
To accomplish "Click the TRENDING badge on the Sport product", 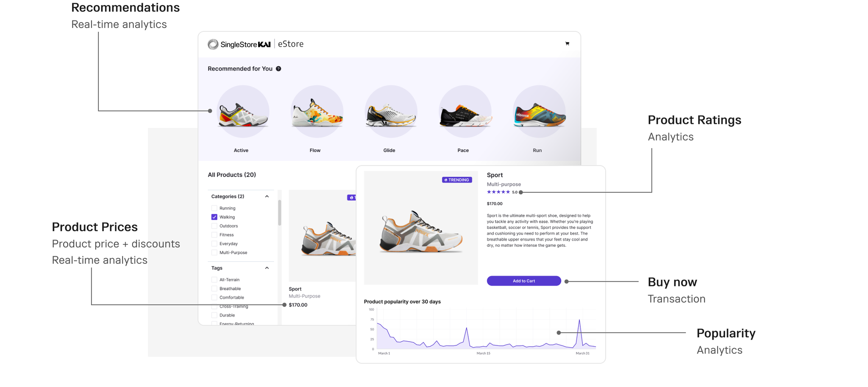I will [456, 179].
